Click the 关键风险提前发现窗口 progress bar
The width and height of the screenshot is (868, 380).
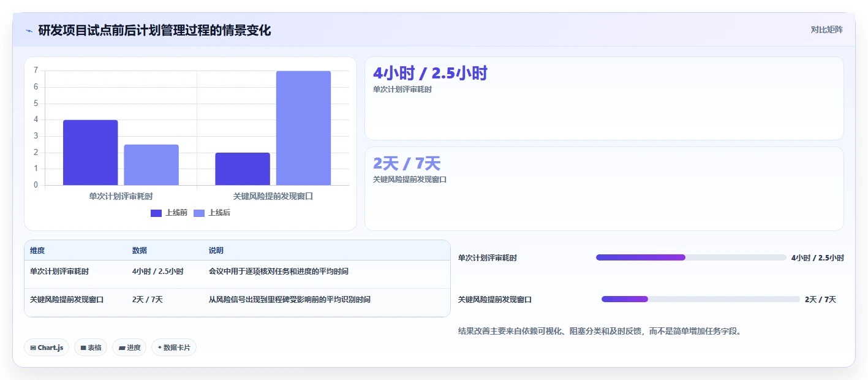click(x=701, y=299)
